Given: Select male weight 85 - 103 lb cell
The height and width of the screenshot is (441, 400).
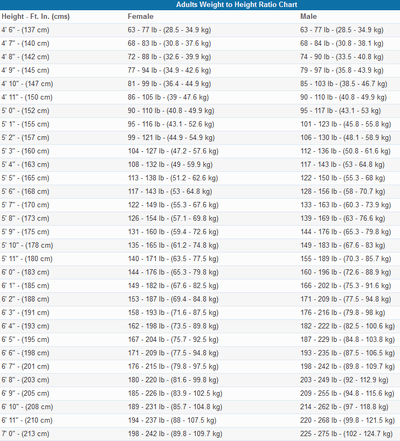Looking at the screenshot, I should point(344,84).
